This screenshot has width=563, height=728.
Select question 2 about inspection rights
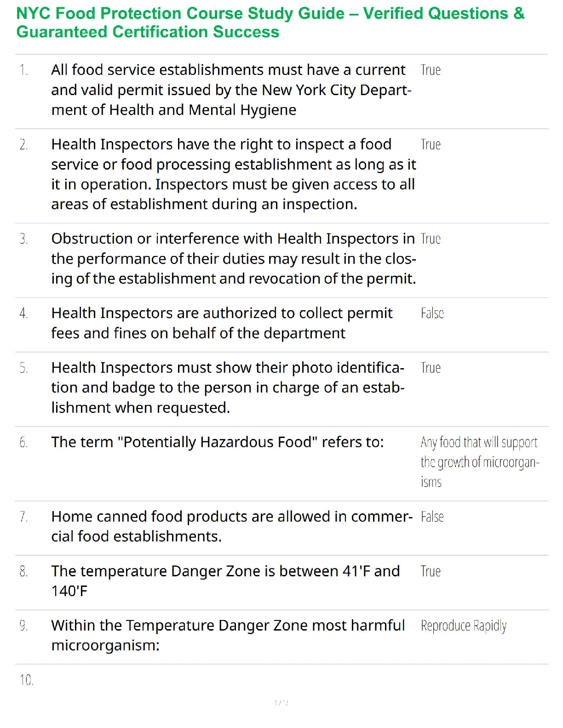click(x=233, y=174)
